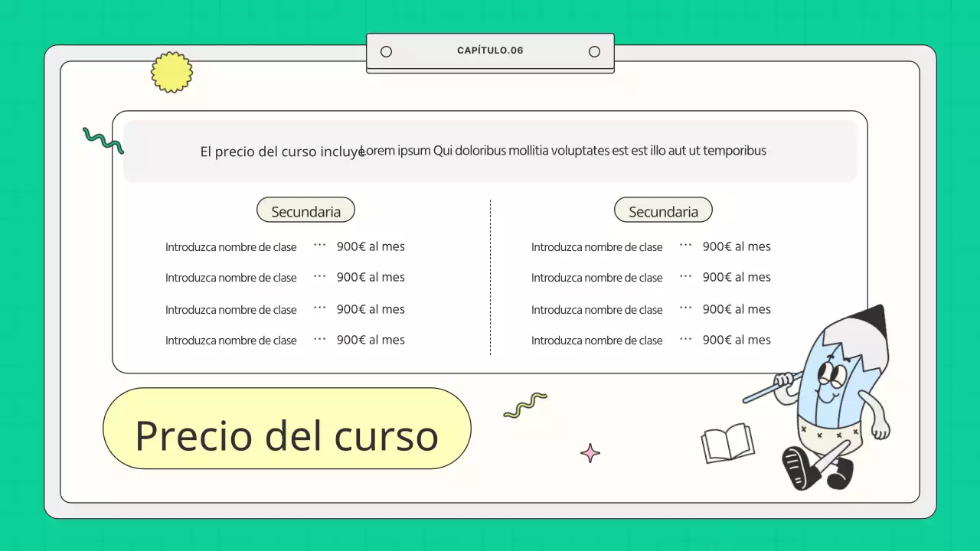Click the heading El precio del curso incluye
Viewport: 980px width, 551px height.
coord(280,151)
